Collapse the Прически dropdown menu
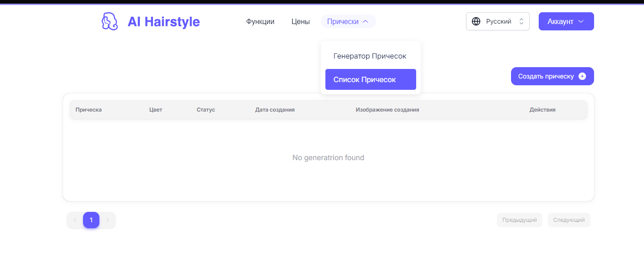This screenshot has width=644, height=274. pos(348,21)
